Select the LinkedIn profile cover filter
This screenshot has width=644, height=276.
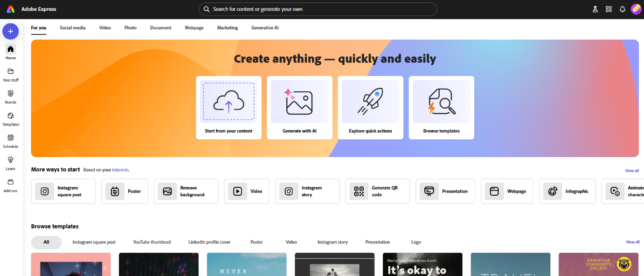pyautogui.click(x=209, y=242)
